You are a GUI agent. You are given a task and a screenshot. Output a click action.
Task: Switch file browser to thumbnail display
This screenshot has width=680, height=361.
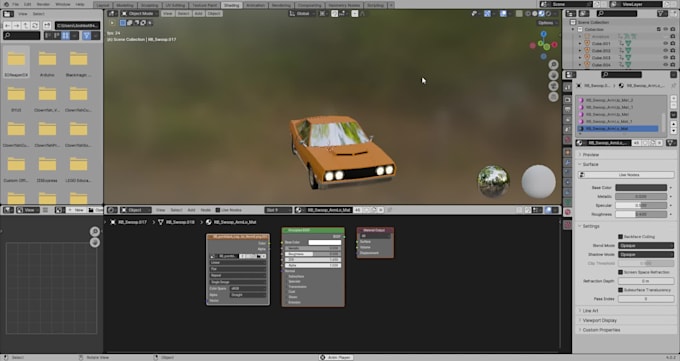(65, 36)
